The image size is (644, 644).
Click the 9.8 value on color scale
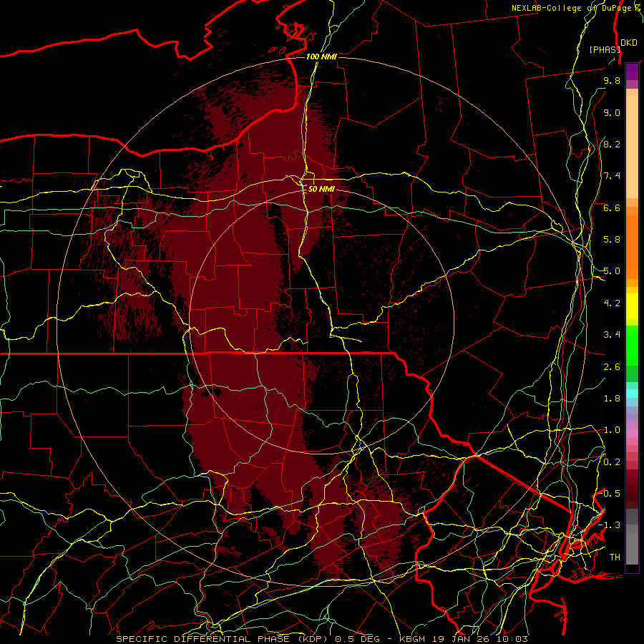[x=612, y=80]
